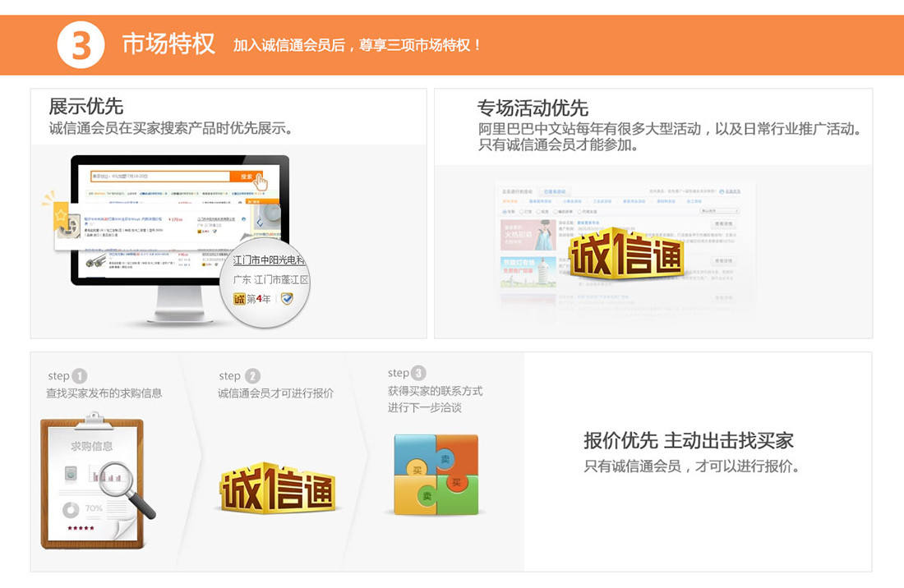The image size is (904, 588).
Task: Select the 市场特权 header title
Action: 168,44
